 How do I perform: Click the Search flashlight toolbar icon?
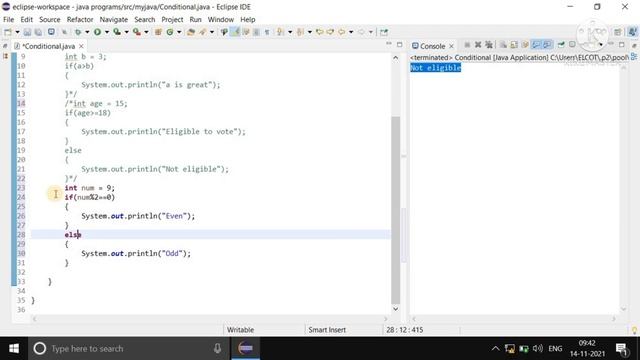click(x=202, y=32)
